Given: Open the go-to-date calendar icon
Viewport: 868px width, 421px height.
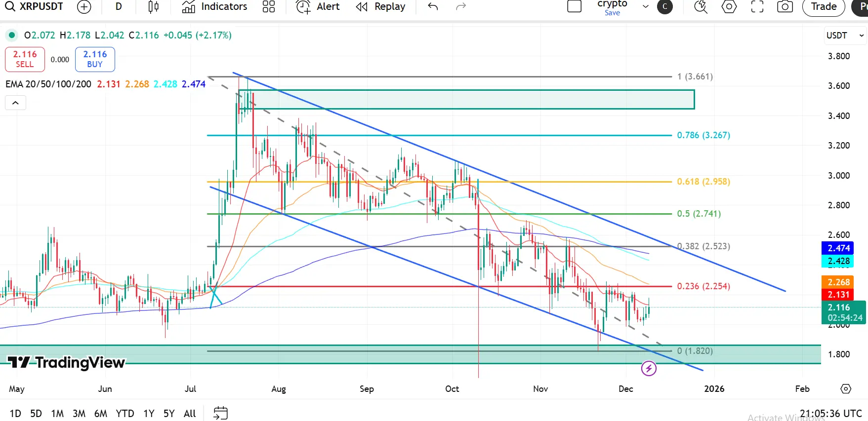Looking at the screenshot, I should pyautogui.click(x=220, y=413).
